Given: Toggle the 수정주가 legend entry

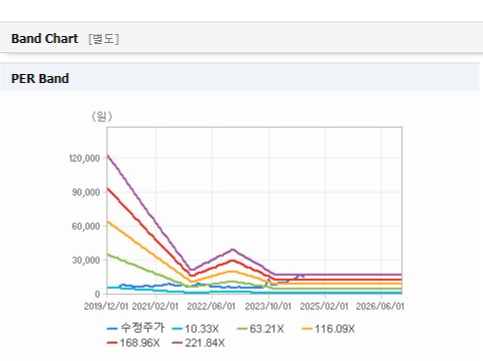Looking at the screenshot, I should 136,328.
